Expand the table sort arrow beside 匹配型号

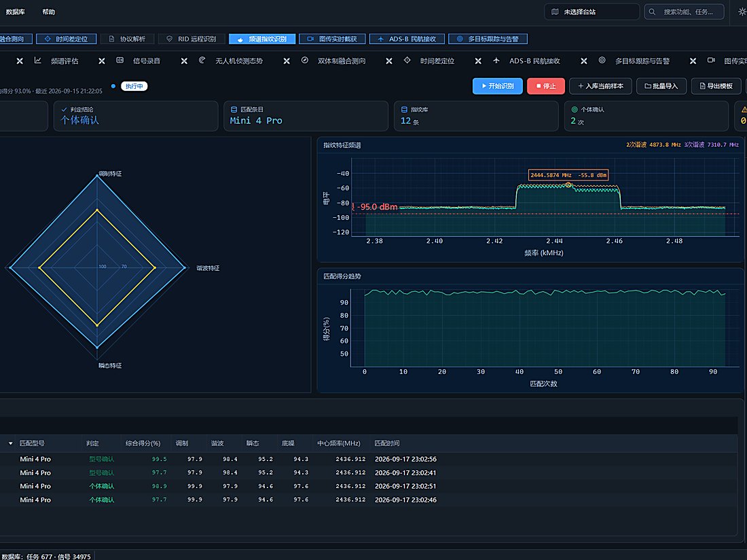[x=10, y=443]
